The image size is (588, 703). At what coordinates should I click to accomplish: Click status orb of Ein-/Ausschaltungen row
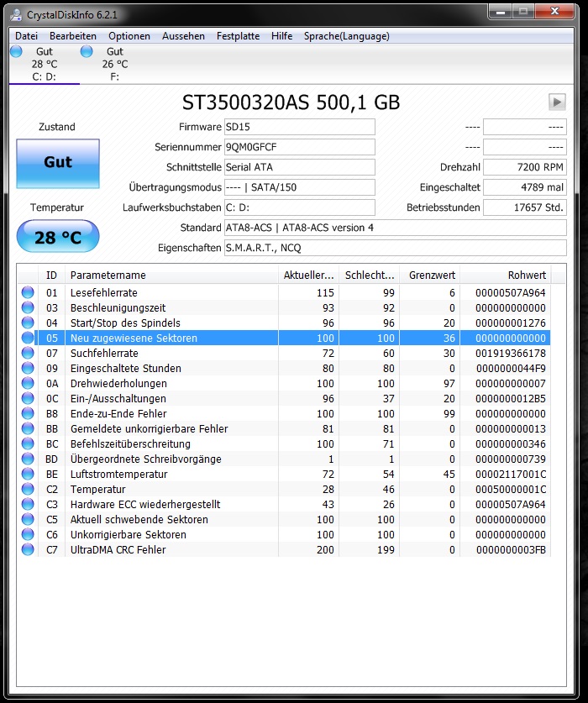(28, 398)
